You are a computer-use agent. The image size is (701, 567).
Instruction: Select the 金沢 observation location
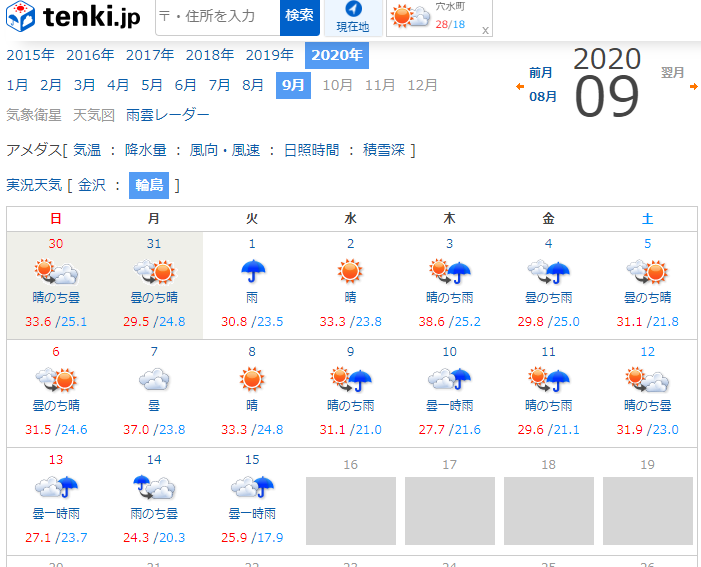pyautogui.click(x=92, y=185)
